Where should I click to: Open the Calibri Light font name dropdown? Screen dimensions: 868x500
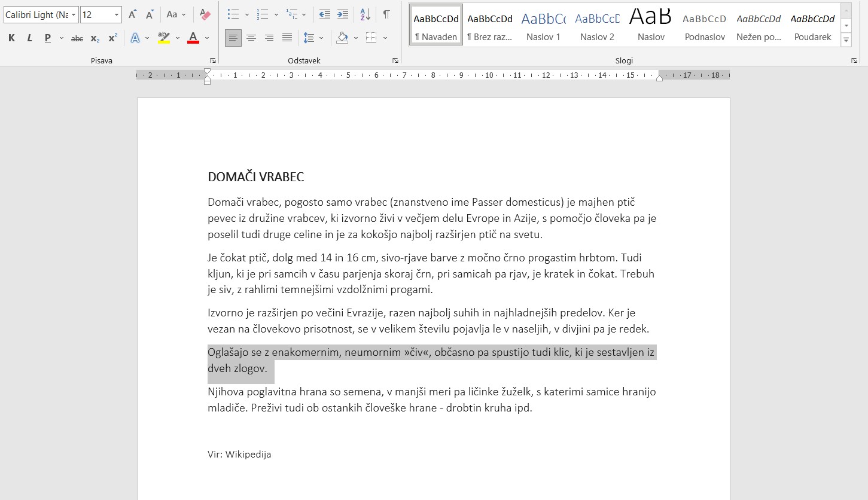point(74,14)
